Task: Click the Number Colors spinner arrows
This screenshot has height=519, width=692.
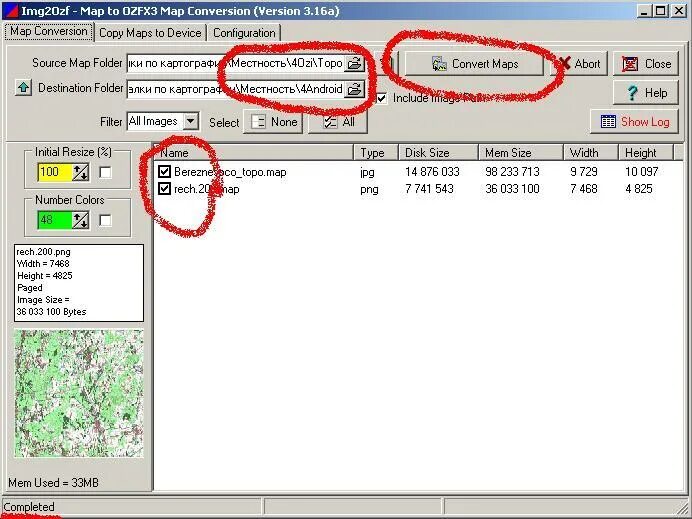Action: 80,220
